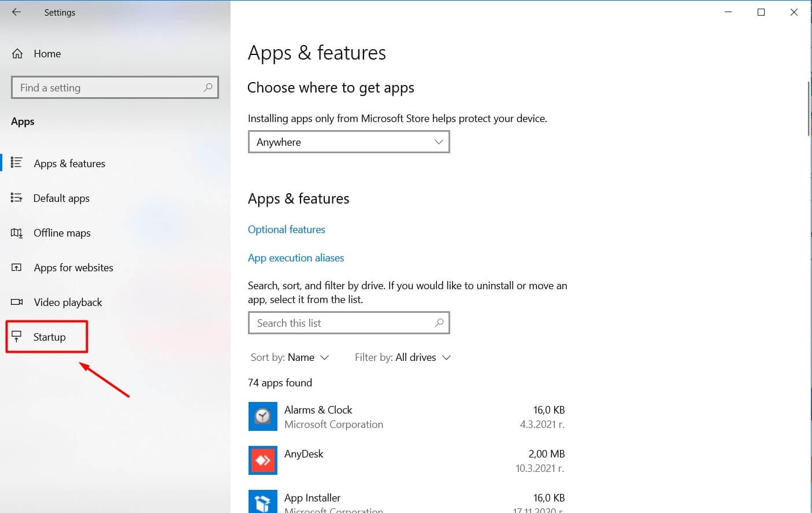Click the Home icon in sidebar
The image size is (812, 513).
coord(17,53)
